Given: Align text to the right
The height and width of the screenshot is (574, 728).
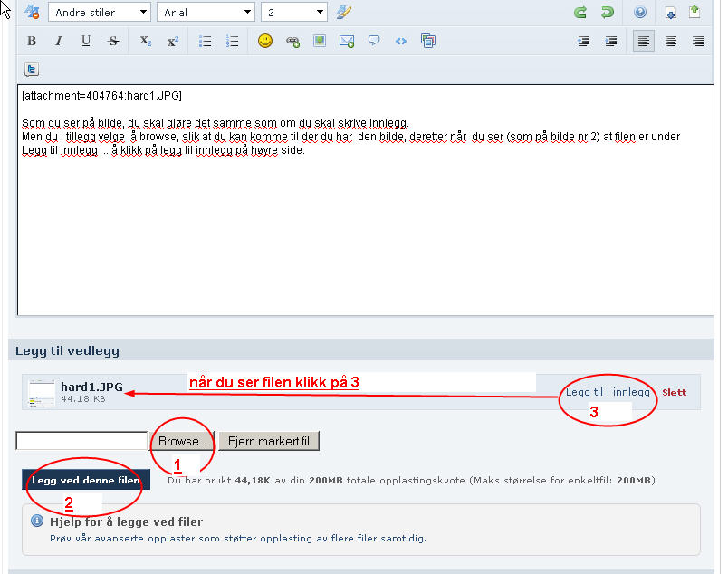Looking at the screenshot, I should (698, 42).
